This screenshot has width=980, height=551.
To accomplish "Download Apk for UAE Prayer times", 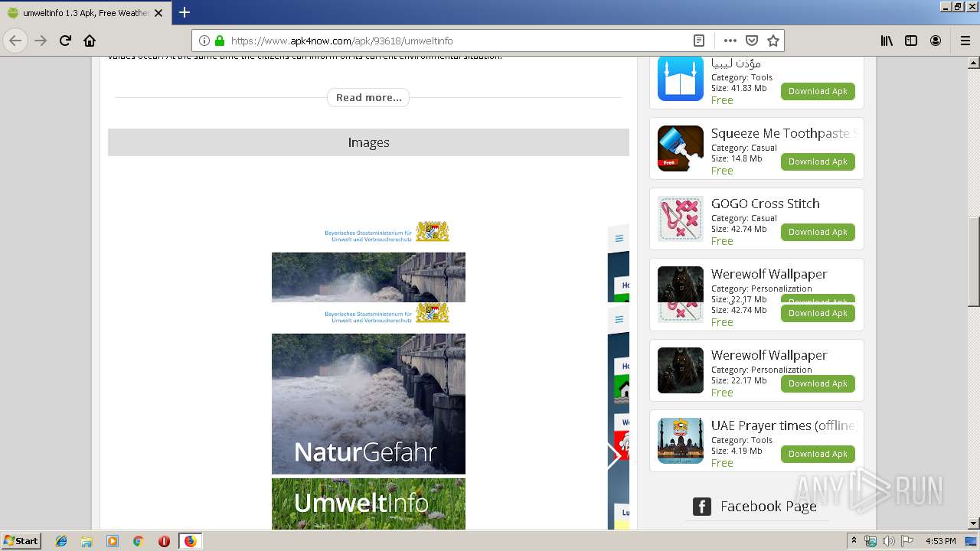I will click(x=818, y=454).
